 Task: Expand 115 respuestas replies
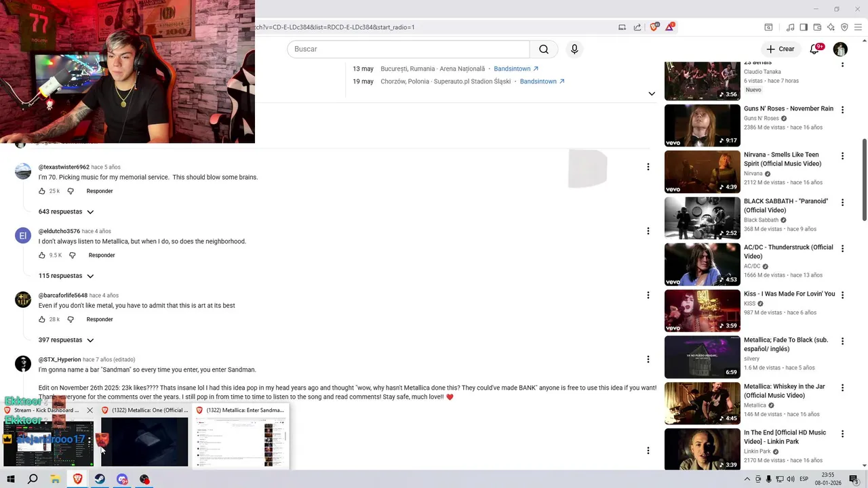(66, 276)
